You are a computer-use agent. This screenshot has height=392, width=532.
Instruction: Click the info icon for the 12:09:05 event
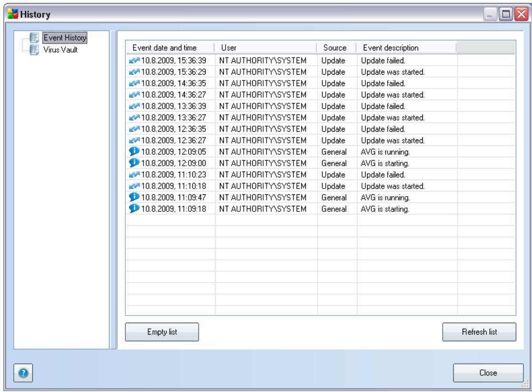[x=134, y=152]
